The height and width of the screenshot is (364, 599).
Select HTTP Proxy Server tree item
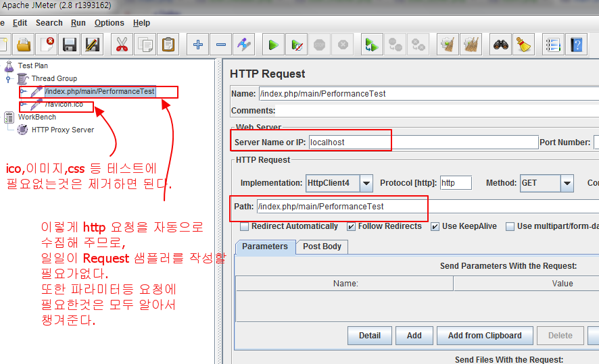coord(63,130)
